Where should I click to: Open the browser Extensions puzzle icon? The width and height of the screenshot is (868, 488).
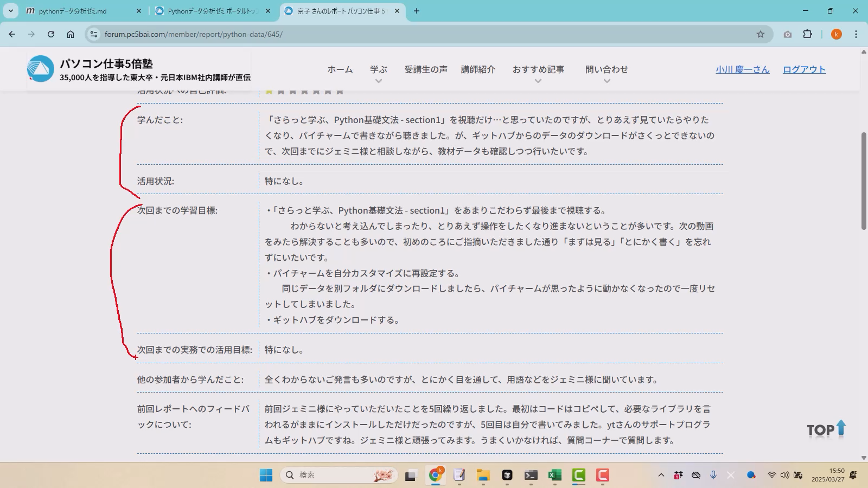(x=807, y=34)
